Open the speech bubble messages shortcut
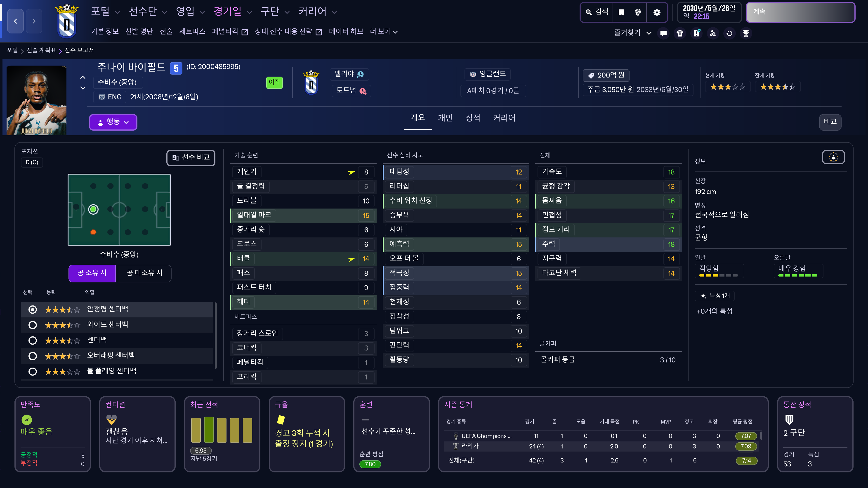Screen dimensions: 868x488 pyautogui.click(x=663, y=33)
